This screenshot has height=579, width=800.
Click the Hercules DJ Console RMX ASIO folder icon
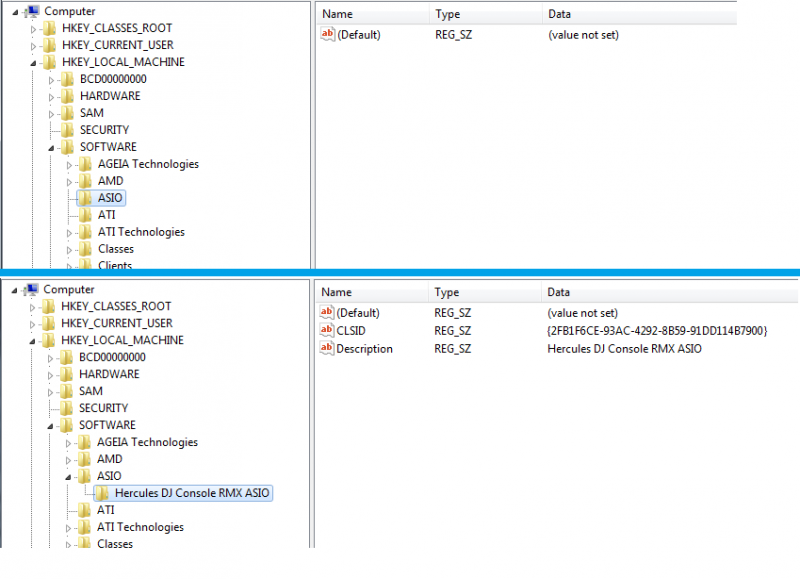[102, 493]
